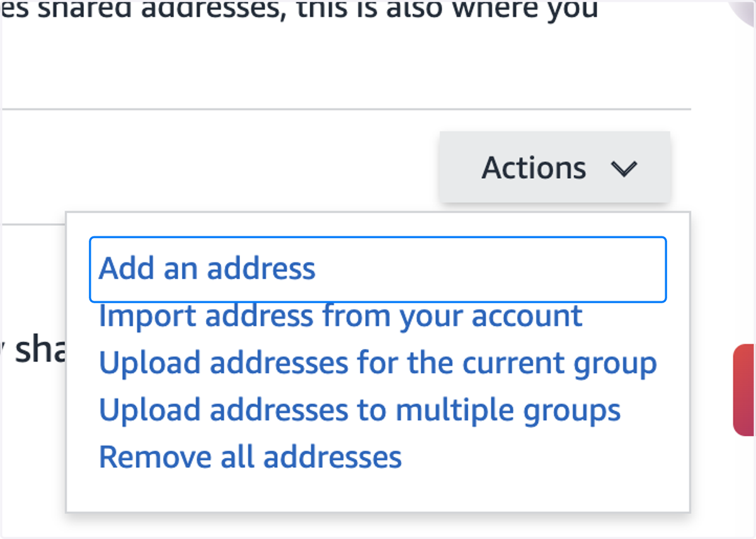Open the Actions dropdown button

(554, 168)
